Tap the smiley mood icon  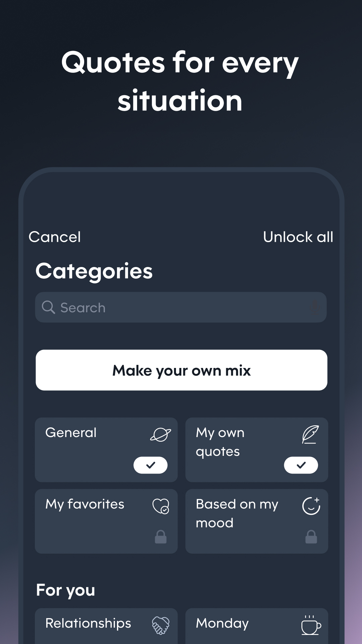311,506
